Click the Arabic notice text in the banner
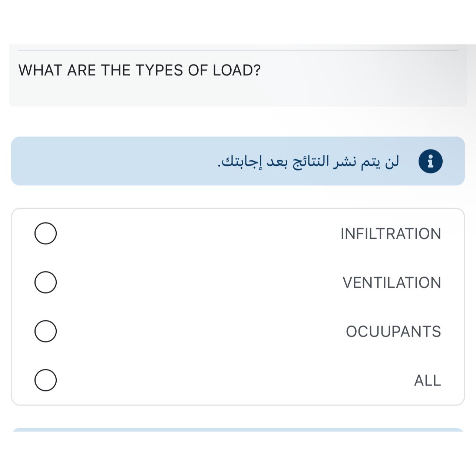Image resolution: width=476 pixels, height=476 pixels. pos(308,161)
